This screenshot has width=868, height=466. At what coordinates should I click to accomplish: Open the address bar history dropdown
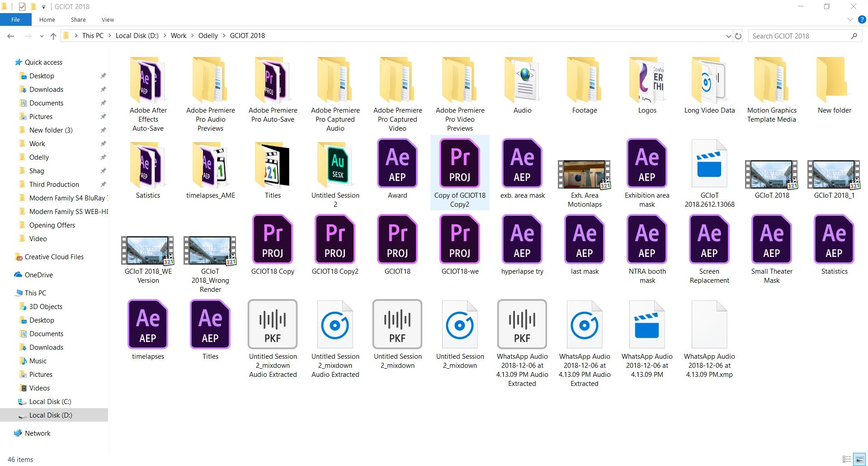point(728,36)
